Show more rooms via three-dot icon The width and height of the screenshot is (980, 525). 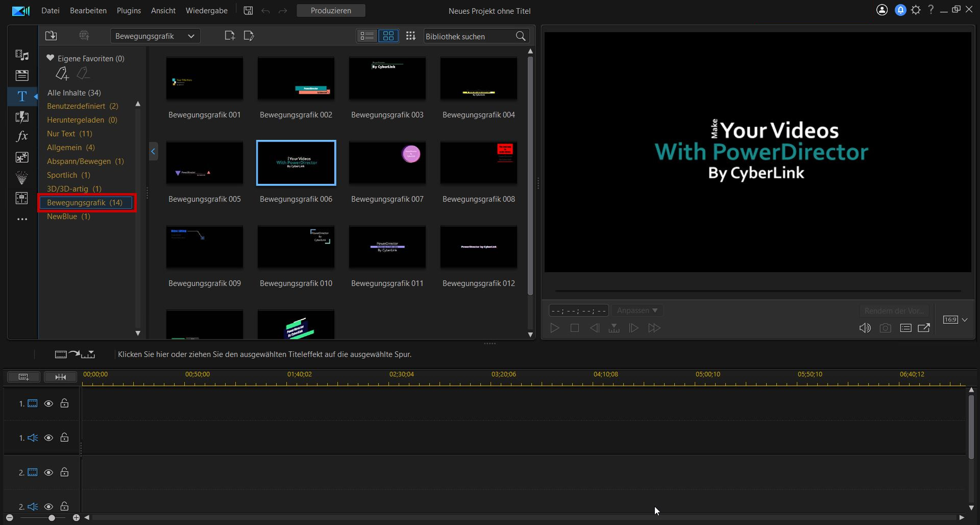22,219
